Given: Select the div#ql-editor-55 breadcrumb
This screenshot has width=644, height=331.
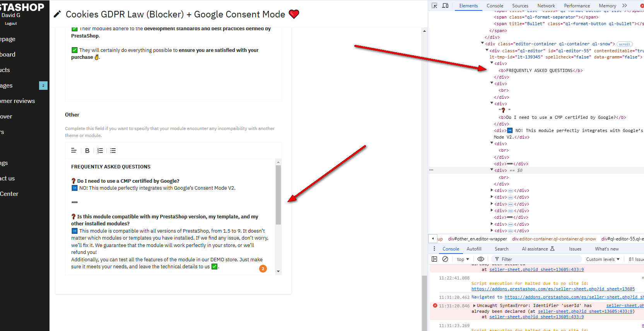Looking at the screenshot, I should click(622, 239).
